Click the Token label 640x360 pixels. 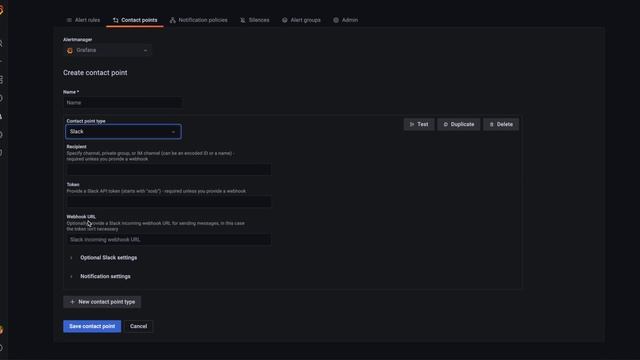(73, 184)
